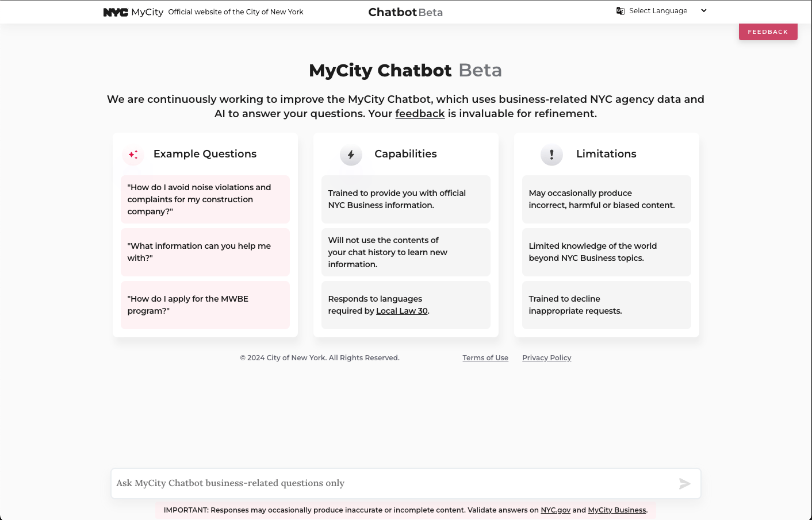Click the exclamation Limitations icon
812x520 pixels.
click(x=551, y=154)
